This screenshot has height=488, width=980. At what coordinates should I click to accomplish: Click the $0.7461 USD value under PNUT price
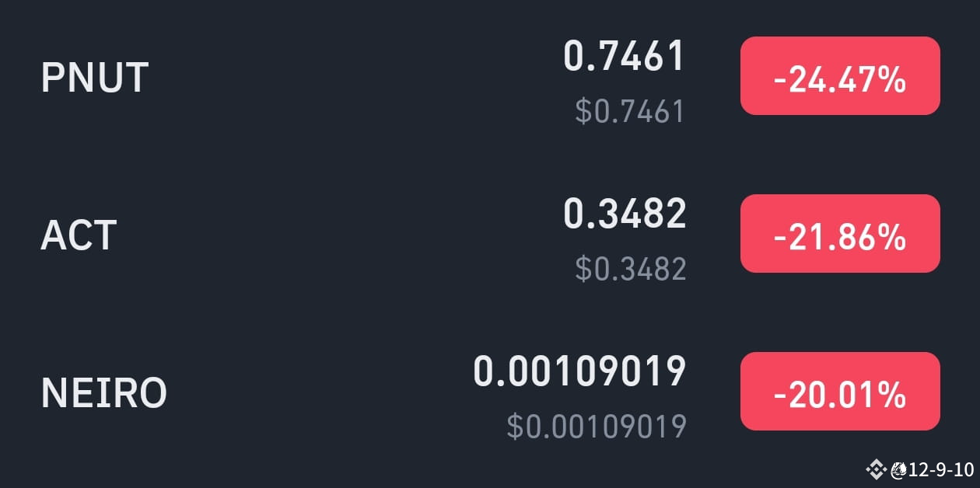632,112
